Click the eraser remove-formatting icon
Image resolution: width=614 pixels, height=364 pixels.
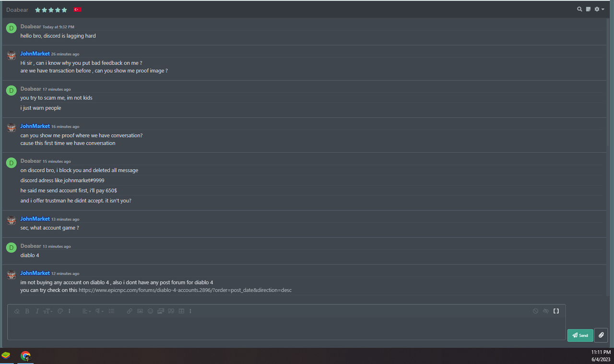coord(17,311)
